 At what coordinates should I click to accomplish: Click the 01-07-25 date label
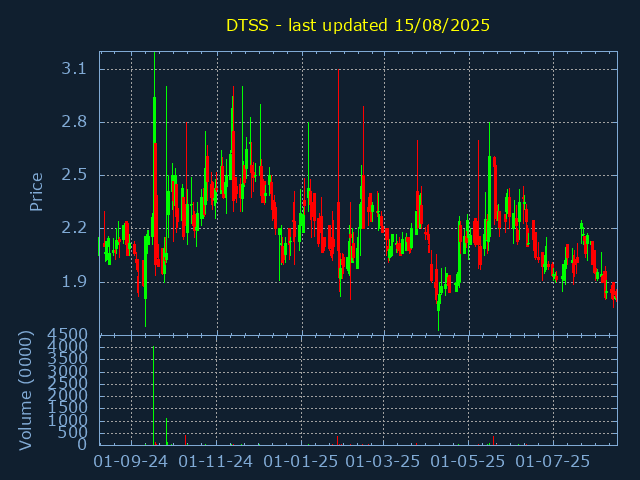pos(552,462)
